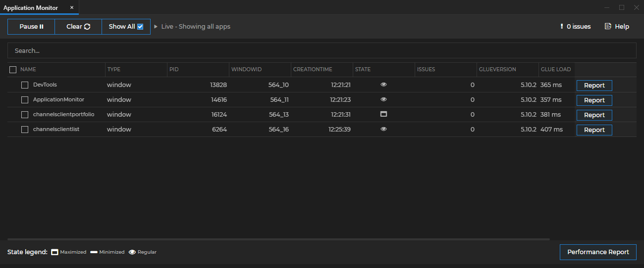644x268 pixels.
Task: Pause live monitoring
Action: (31, 27)
